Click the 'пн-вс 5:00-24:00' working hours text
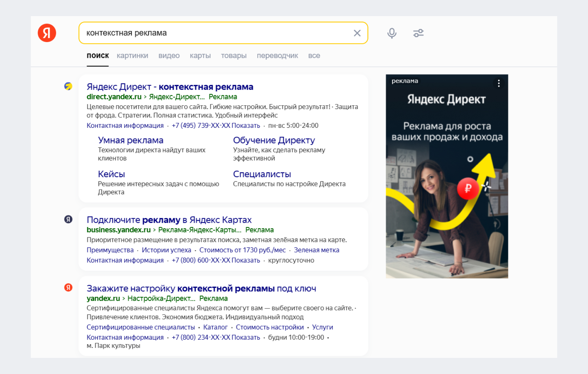 point(293,125)
